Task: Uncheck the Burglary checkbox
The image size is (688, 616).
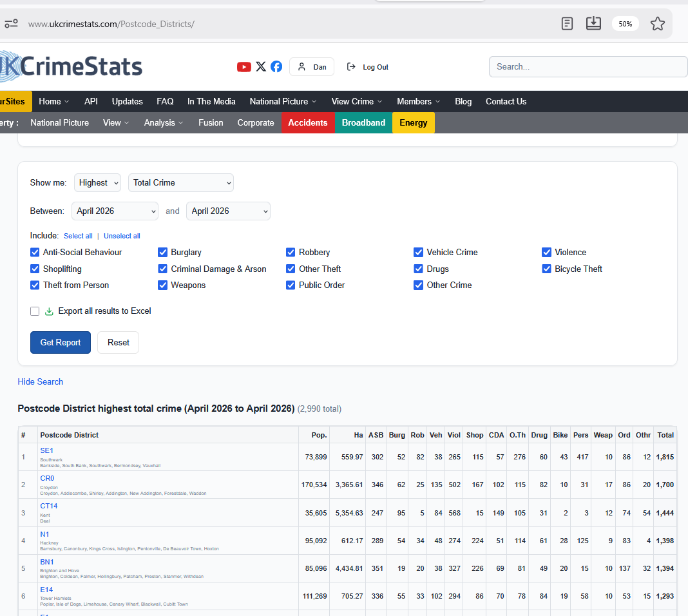Action: coord(162,253)
